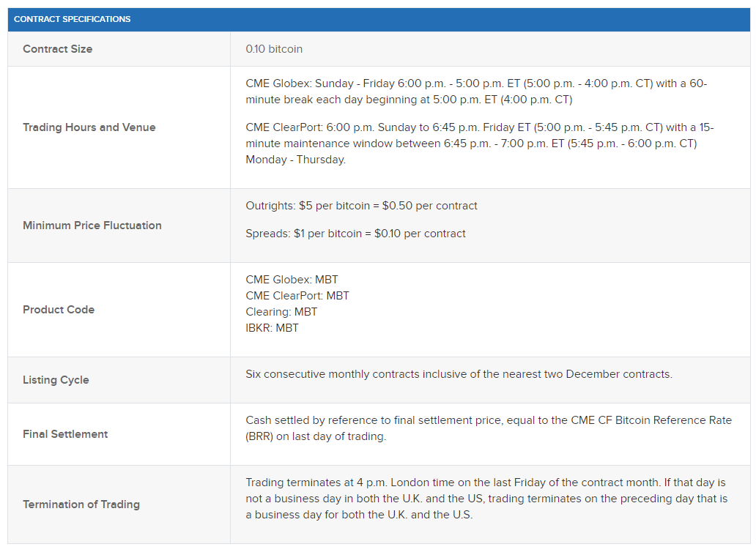
Task: Click the 0.10 bitcoin value cell
Action: point(274,49)
